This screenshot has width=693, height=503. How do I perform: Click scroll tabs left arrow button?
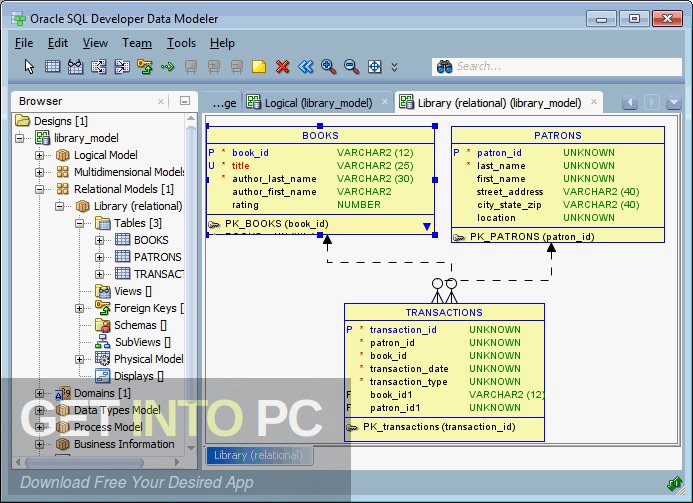click(x=630, y=103)
